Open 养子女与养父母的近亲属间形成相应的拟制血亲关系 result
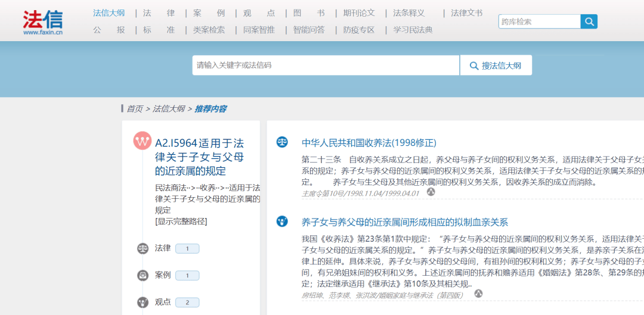The height and width of the screenshot is (315, 644). (405, 222)
